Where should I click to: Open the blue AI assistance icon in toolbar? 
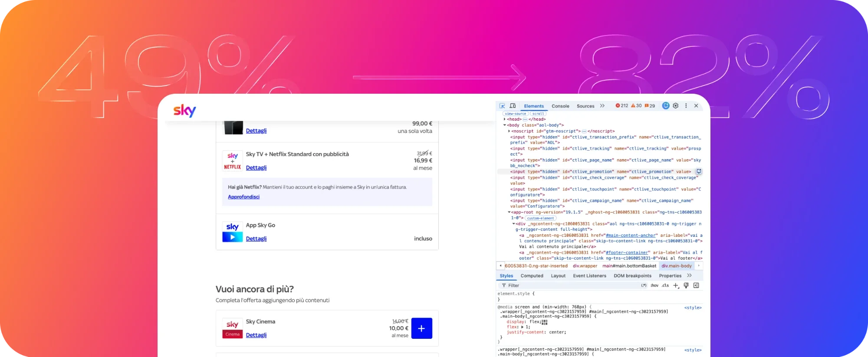[x=666, y=106]
